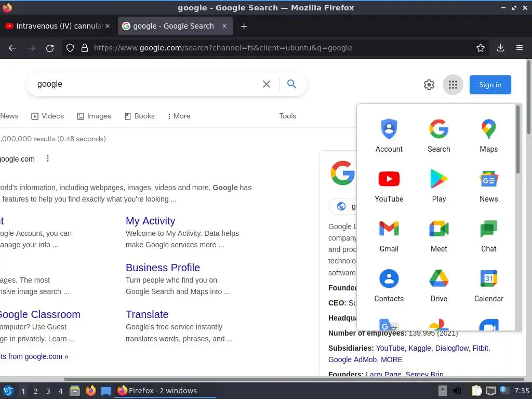This screenshot has height=399, width=532.
Task: Switch to the Intravenous (IV) cannulation tab
Action: (x=58, y=26)
